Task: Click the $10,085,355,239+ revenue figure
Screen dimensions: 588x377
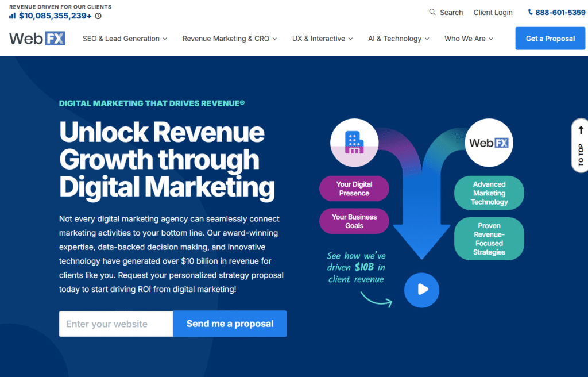Action: 55,16
